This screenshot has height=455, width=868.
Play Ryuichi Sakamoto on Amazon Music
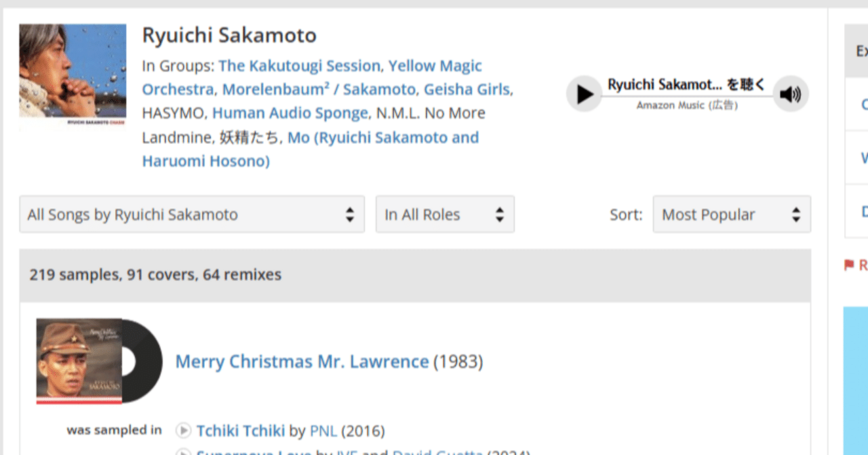[584, 94]
